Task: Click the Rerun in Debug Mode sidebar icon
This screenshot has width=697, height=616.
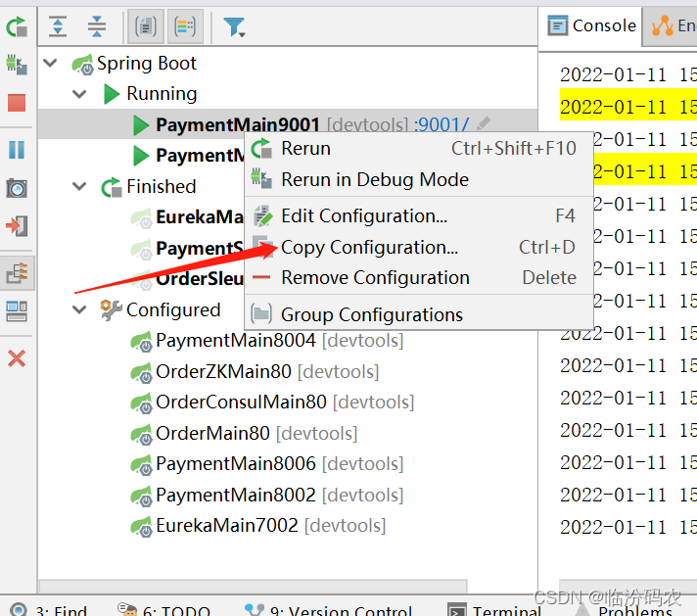Action: (x=17, y=65)
